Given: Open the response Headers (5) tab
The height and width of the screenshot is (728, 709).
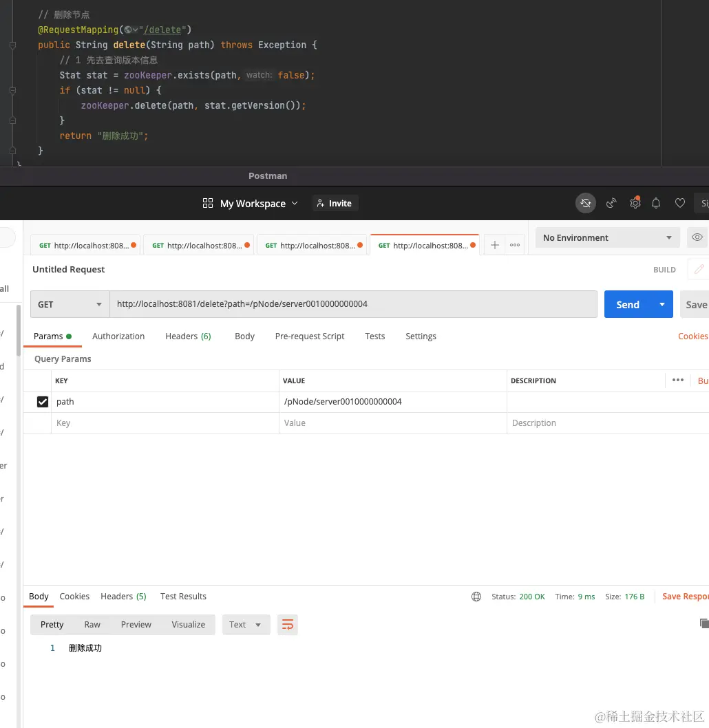Looking at the screenshot, I should click(x=123, y=596).
